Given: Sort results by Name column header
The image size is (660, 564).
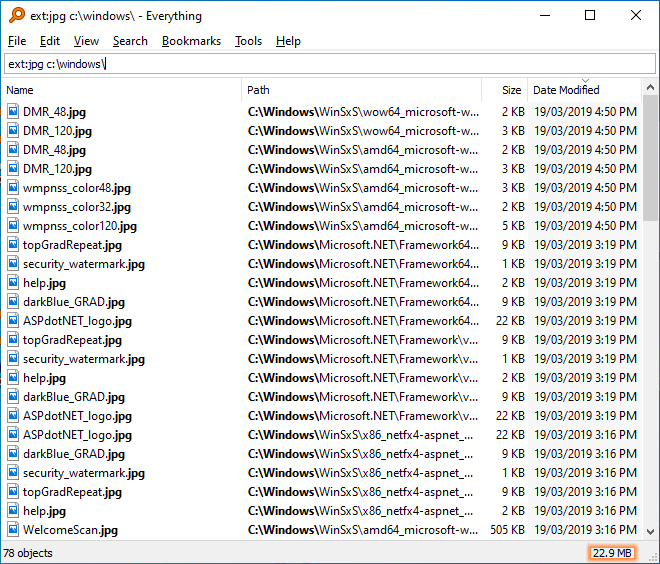Looking at the screenshot, I should (122, 90).
